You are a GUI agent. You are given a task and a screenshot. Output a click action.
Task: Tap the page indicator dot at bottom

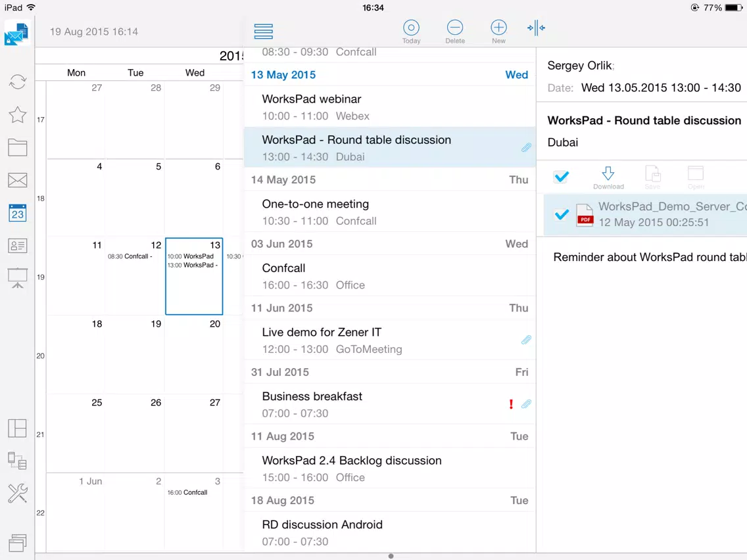coord(391,556)
